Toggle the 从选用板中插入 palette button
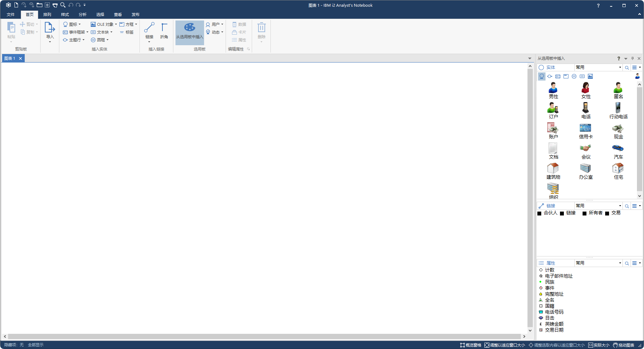Image resolution: width=644 pixels, height=349 pixels. tap(190, 31)
